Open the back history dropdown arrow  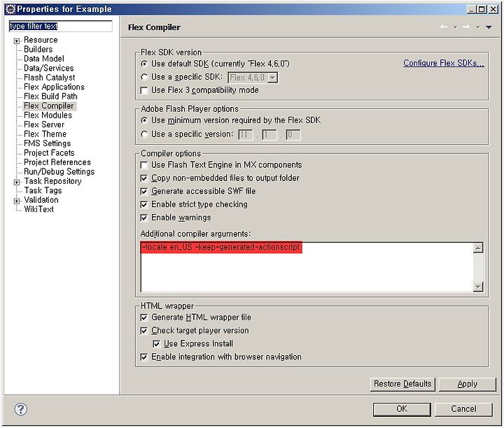[x=455, y=27]
